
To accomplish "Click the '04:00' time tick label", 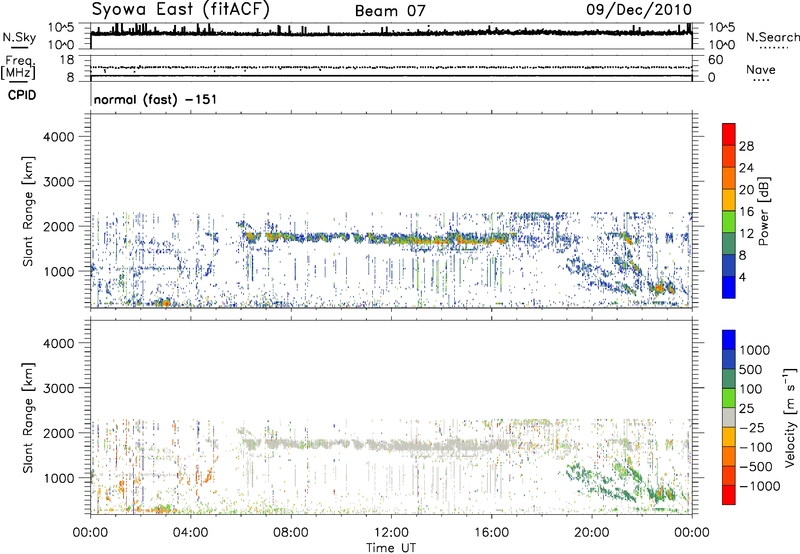I will [190, 533].
